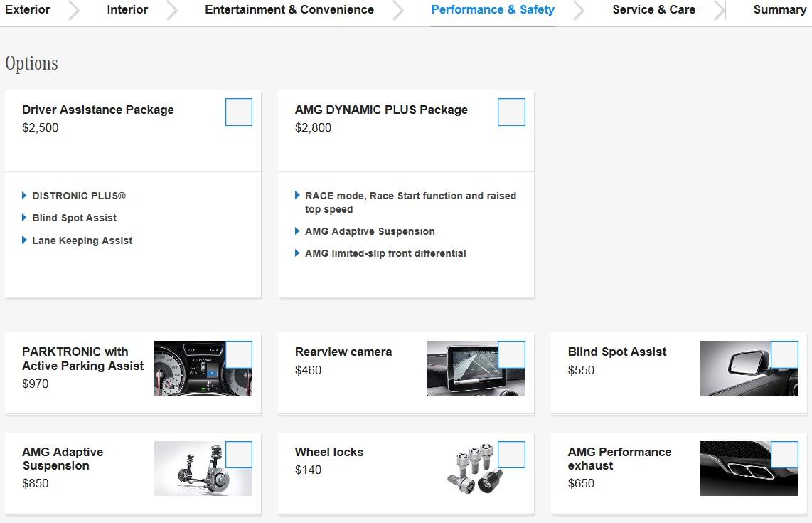This screenshot has height=523, width=812.
Task: Open the PARKTRONIC instrument cluster image
Action: coord(203,369)
